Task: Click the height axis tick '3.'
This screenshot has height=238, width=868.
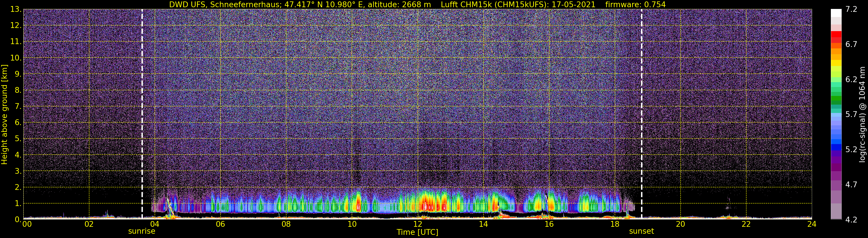Action: click(x=18, y=171)
